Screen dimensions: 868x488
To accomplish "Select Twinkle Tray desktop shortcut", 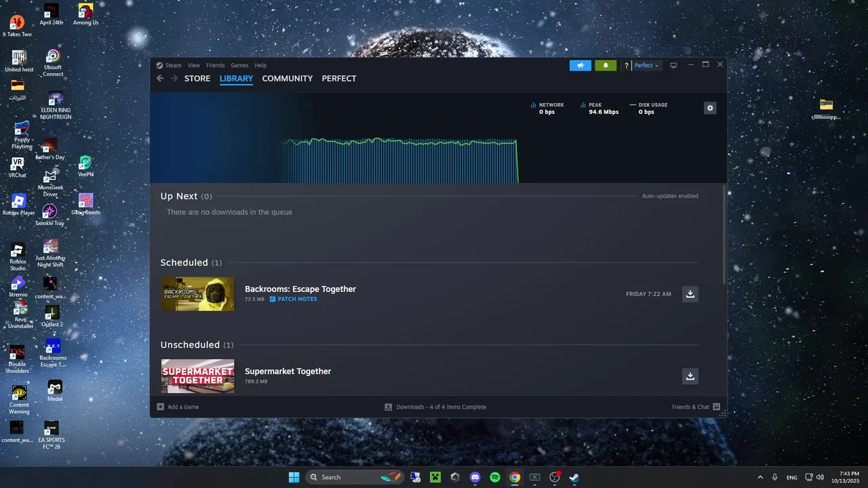I will (x=50, y=216).
